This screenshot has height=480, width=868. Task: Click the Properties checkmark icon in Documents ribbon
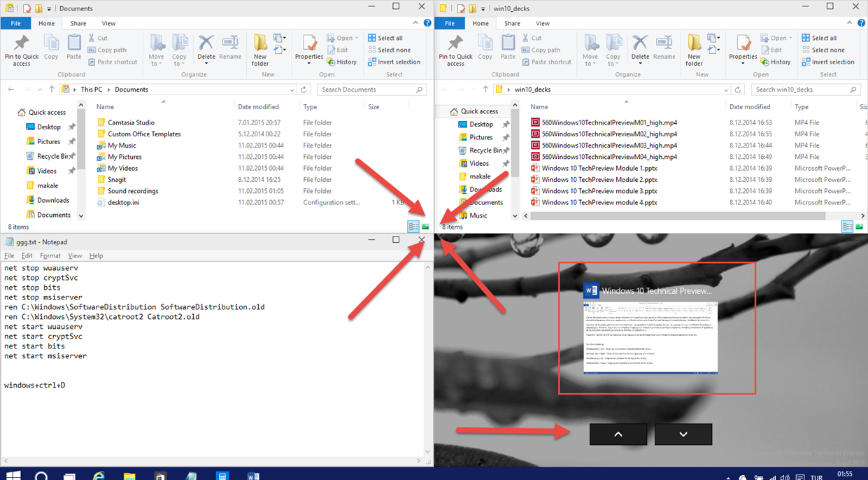[x=308, y=43]
